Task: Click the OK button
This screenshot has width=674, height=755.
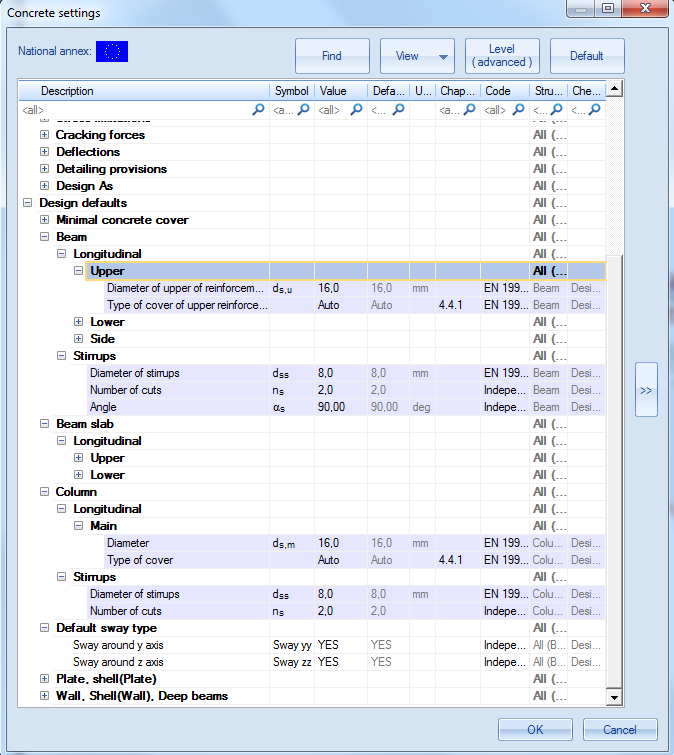Action: tap(535, 730)
